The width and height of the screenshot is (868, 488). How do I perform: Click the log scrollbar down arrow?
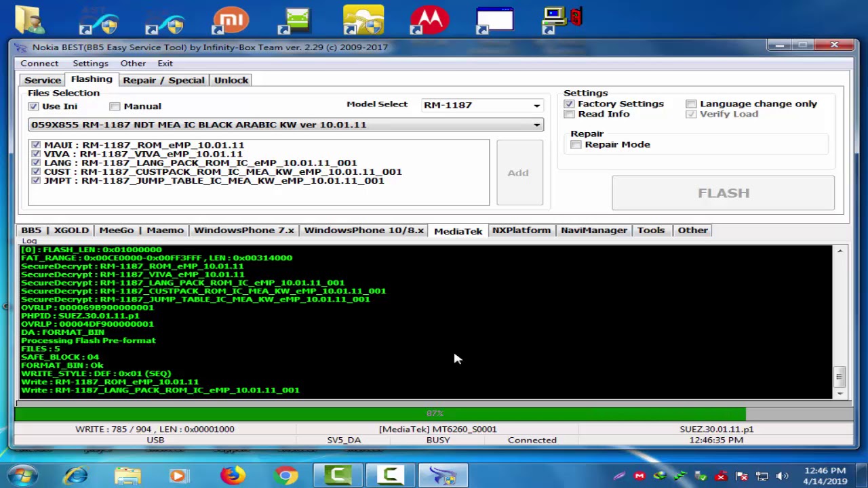tap(840, 393)
